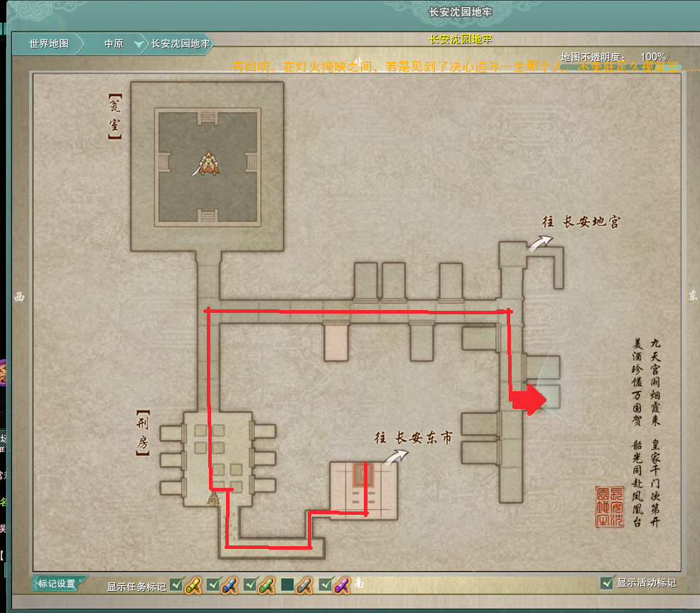Click the red seal stamp on the map

[609, 506]
